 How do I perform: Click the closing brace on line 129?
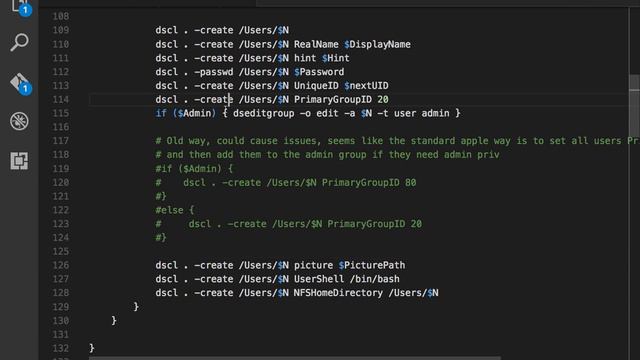(x=136, y=307)
